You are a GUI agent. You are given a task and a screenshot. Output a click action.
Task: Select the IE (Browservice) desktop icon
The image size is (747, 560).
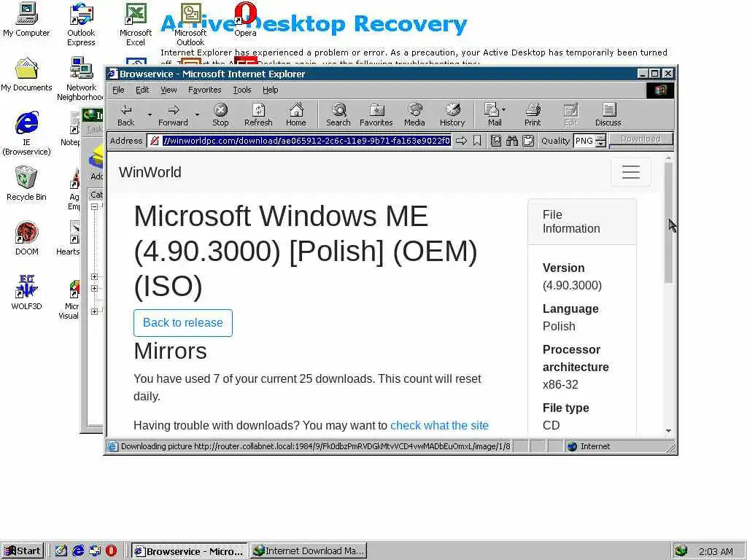point(26,134)
